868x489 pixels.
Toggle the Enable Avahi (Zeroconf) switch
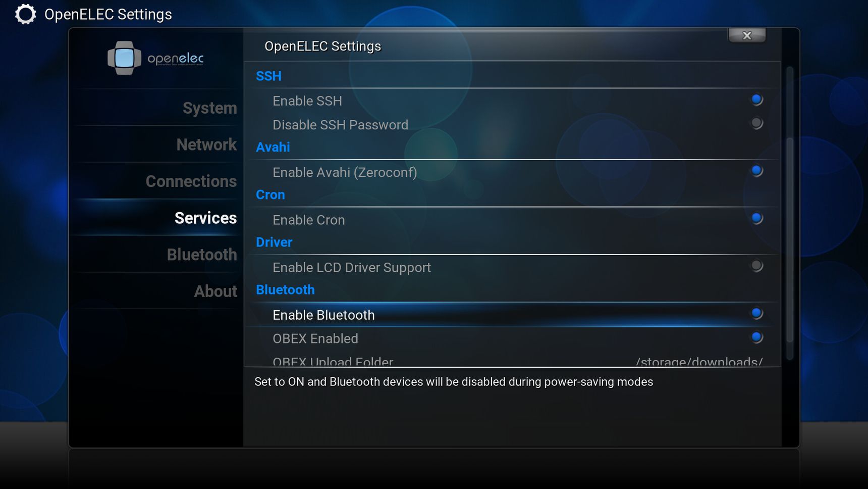756,171
